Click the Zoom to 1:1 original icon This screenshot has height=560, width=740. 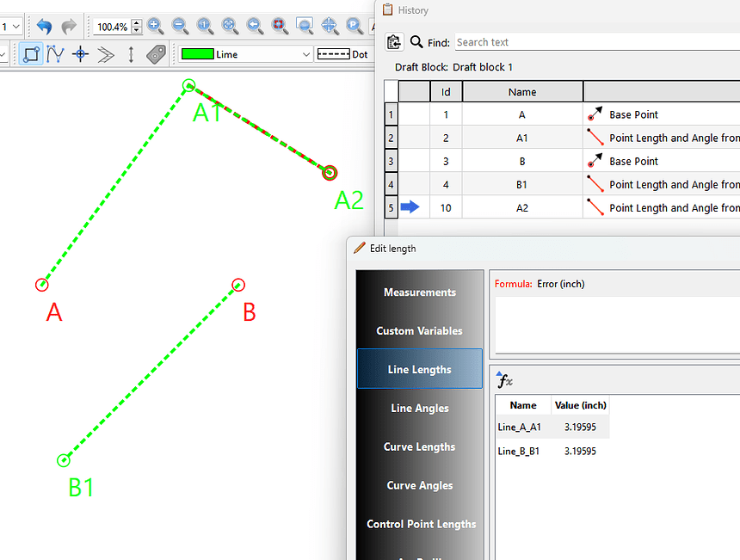click(205, 27)
